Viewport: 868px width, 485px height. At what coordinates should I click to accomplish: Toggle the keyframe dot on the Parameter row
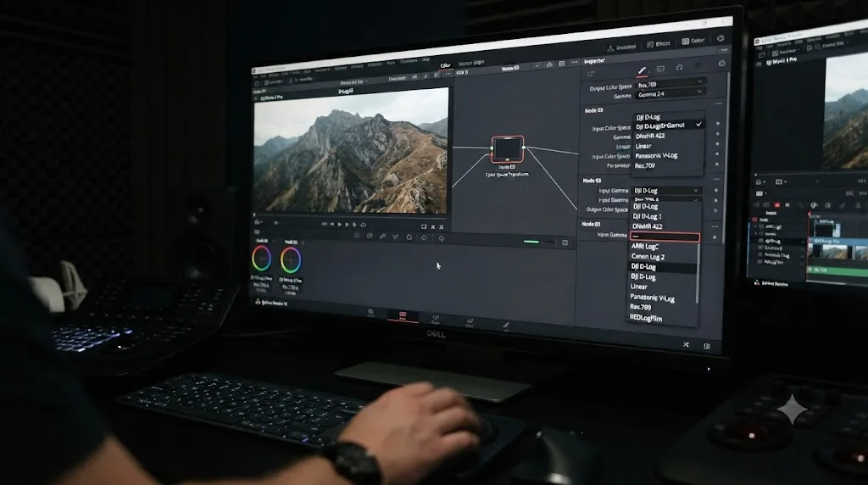717,164
